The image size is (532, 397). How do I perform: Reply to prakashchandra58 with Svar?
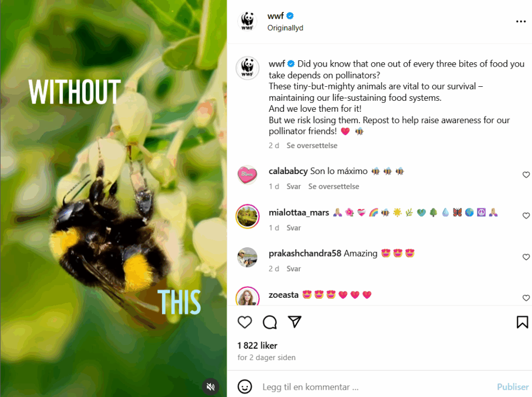pos(294,269)
